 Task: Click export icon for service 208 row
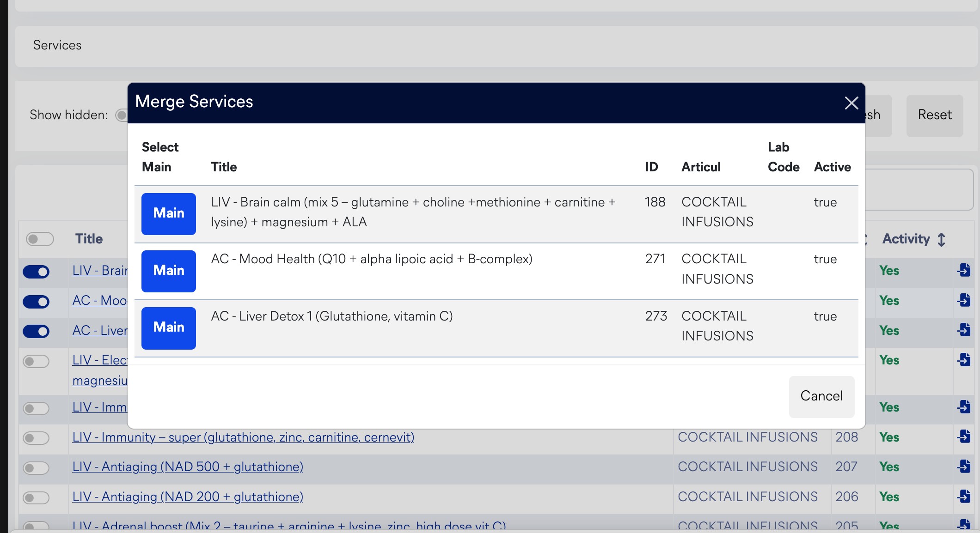[x=964, y=436]
